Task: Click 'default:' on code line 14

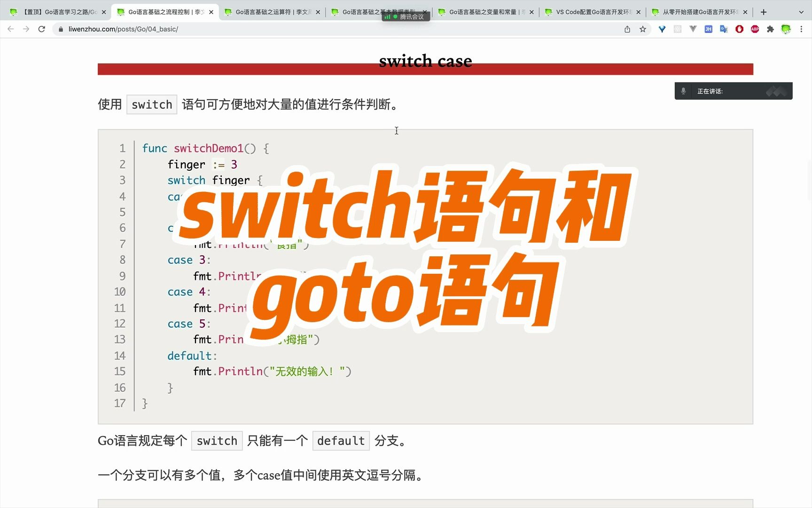Action: click(193, 356)
